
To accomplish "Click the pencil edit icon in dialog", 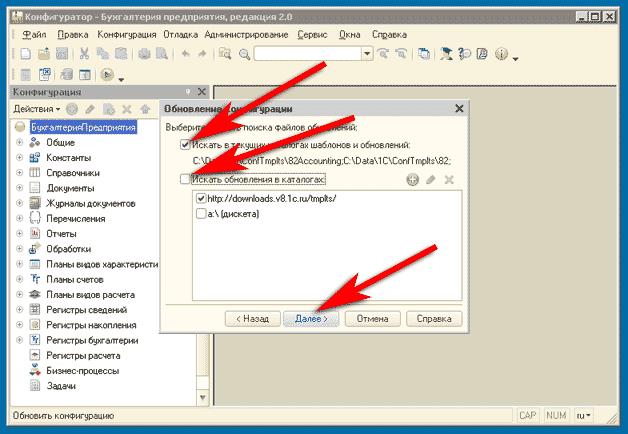I will [x=430, y=179].
